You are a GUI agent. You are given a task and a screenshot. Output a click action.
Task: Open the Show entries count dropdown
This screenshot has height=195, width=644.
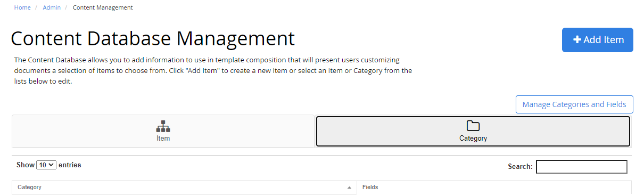[x=46, y=165]
